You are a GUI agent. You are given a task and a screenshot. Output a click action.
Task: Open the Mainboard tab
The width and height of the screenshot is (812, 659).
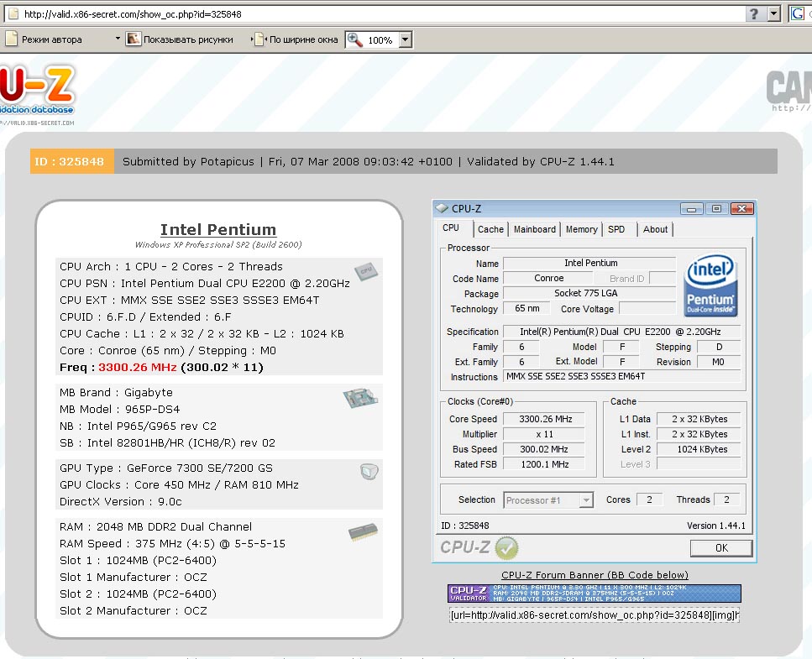(x=534, y=229)
